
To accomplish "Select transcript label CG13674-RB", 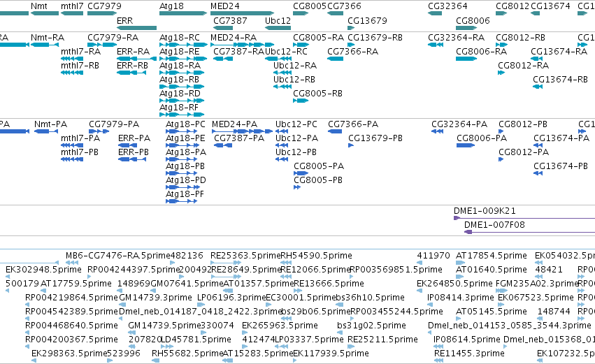I will [561, 80].
